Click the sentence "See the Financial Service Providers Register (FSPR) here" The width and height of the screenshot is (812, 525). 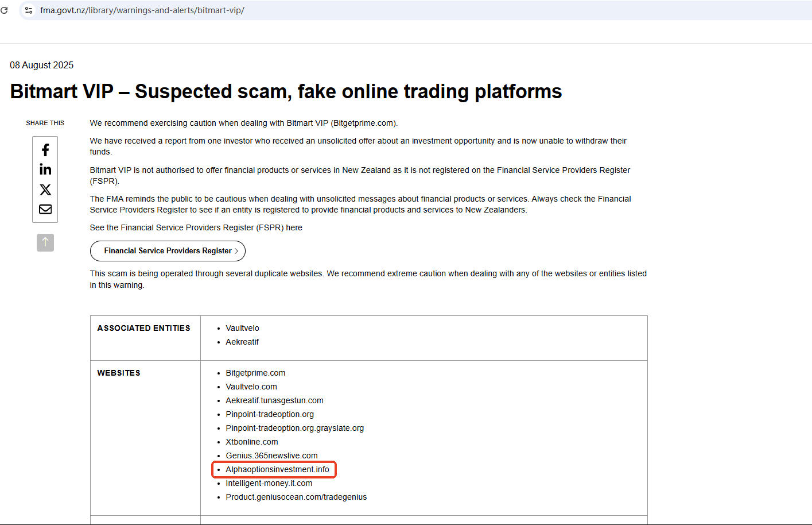[196, 227]
